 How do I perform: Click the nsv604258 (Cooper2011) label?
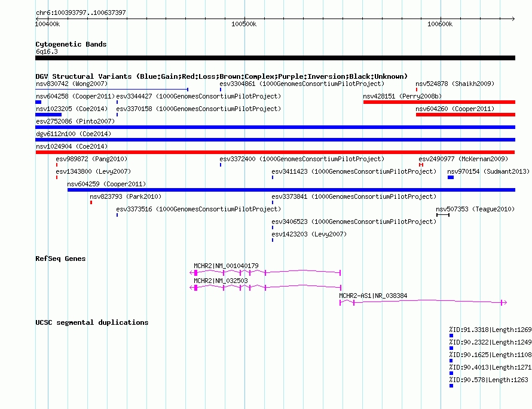coord(75,96)
